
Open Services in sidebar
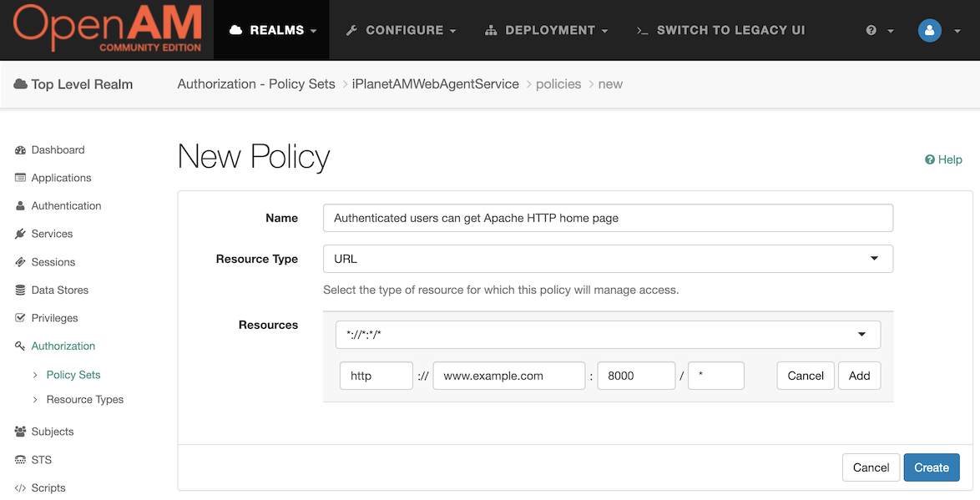coord(52,234)
